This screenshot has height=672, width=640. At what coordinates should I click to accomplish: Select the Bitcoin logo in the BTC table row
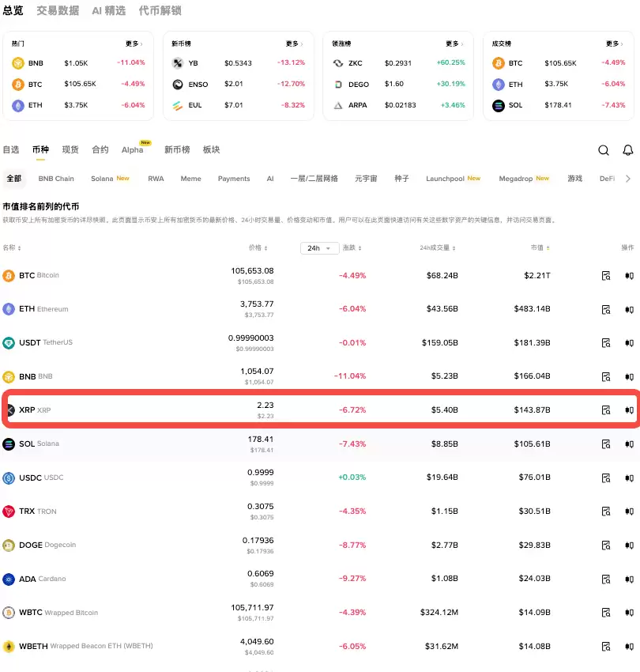pyautogui.click(x=9, y=276)
